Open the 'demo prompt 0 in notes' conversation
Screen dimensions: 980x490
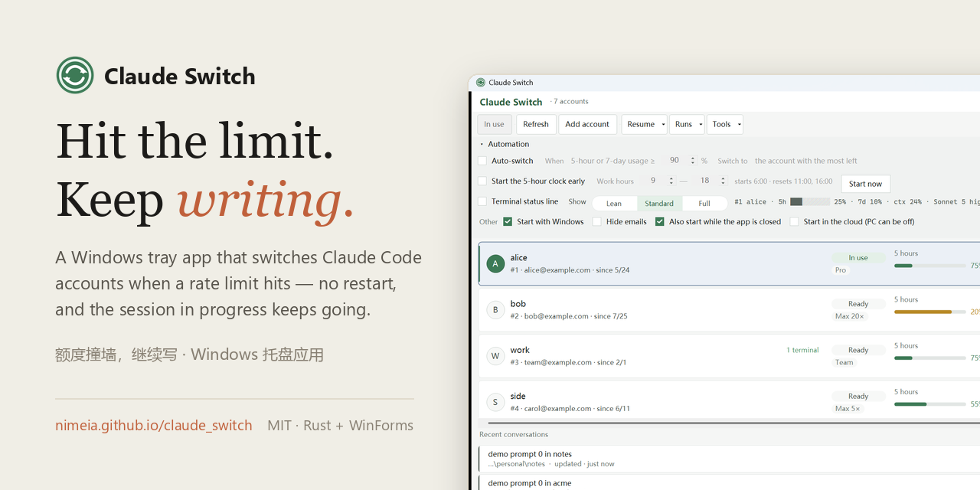[729, 459]
